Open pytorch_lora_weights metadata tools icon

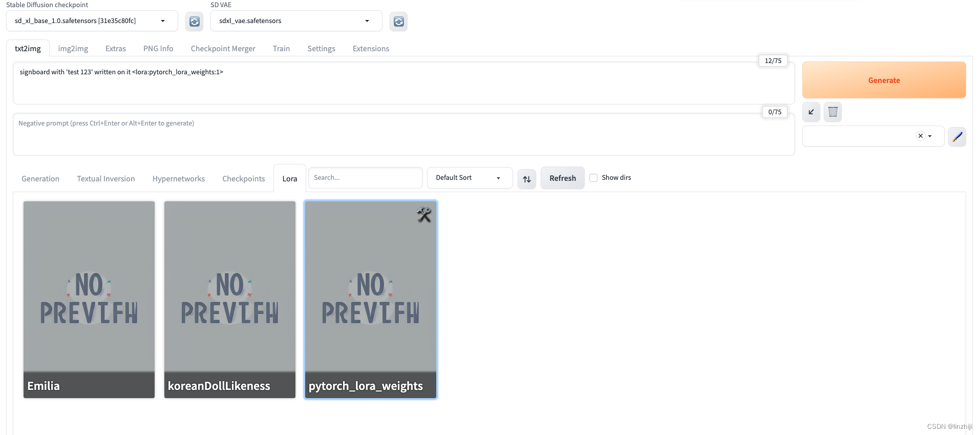coord(424,215)
